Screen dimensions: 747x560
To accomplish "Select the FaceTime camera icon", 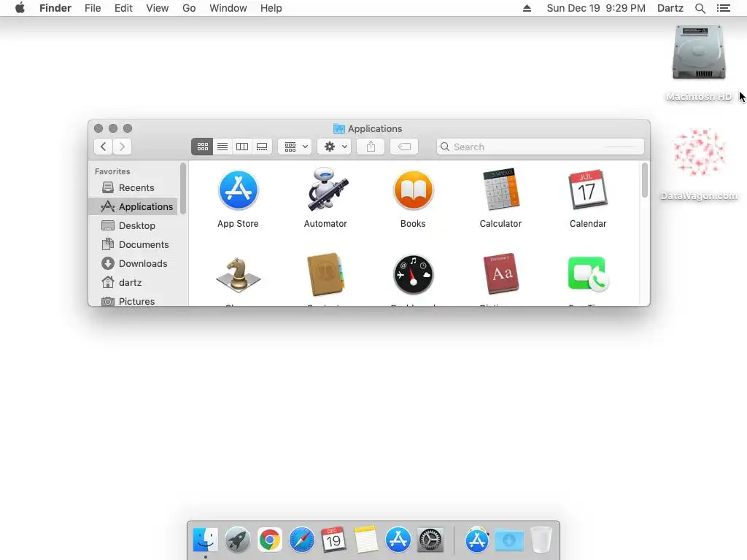I will coord(588,274).
